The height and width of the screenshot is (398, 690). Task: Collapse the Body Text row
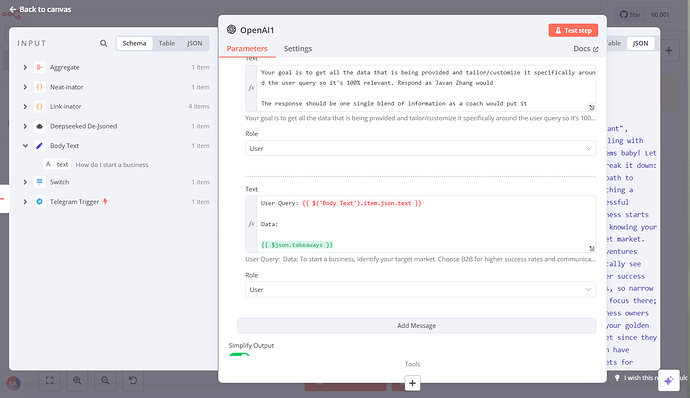(25, 146)
